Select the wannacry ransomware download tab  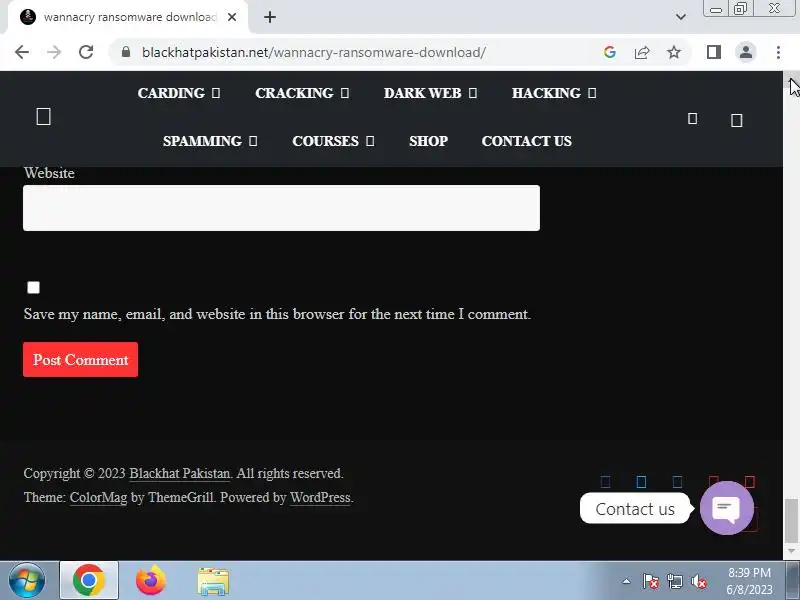128,17
